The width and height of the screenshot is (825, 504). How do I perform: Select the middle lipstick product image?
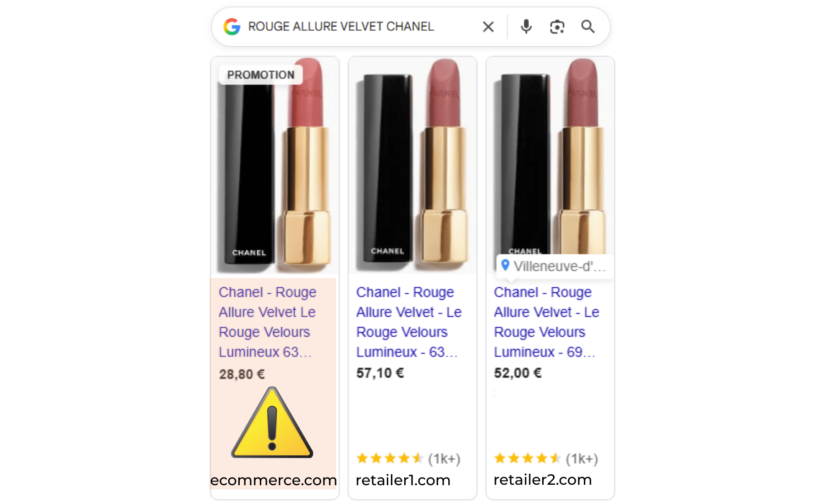pos(412,166)
